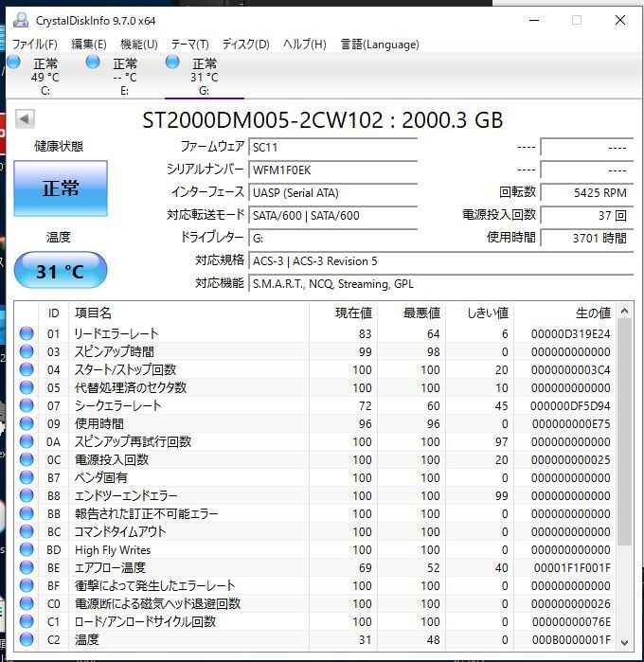Click the raw value 000000DF5D94

tap(570, 406)
